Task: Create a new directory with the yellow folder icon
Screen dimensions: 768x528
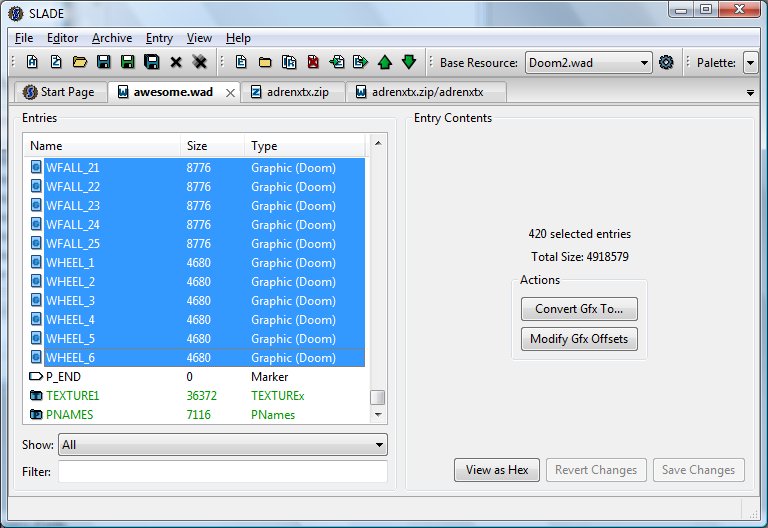Action: click(265, 62)
